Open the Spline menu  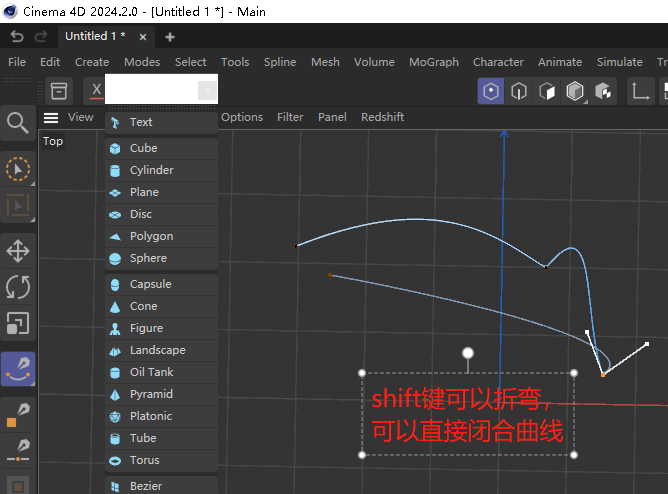click(x=280, y=62)
